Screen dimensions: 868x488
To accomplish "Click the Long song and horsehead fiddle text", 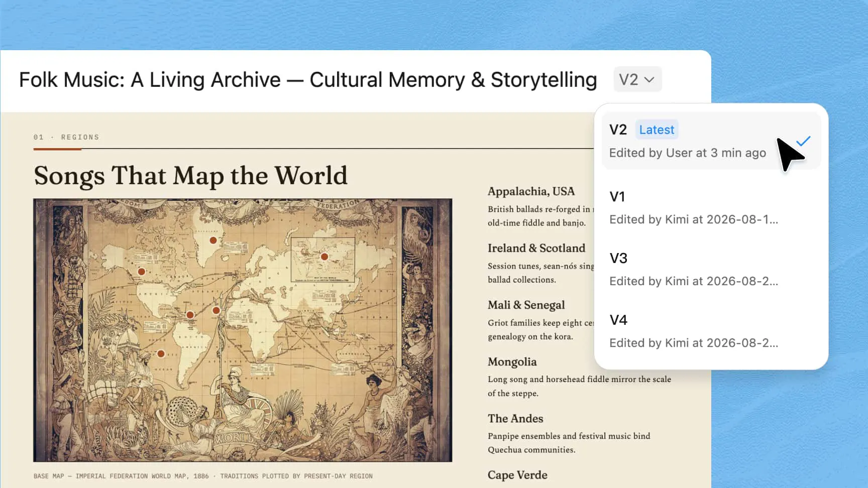I will click(579, 386).
